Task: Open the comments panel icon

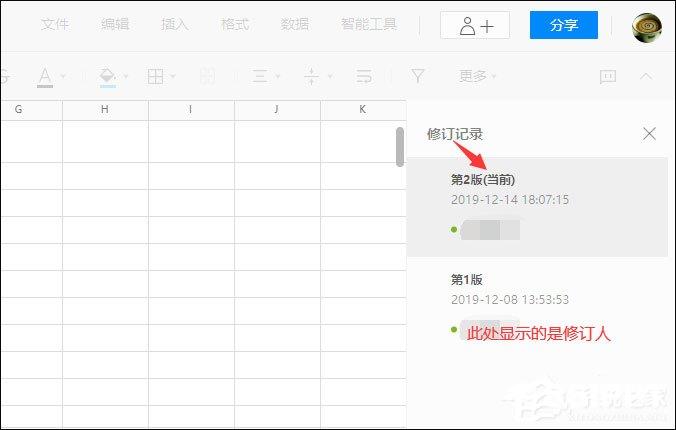Action: (x=608, y=77)
